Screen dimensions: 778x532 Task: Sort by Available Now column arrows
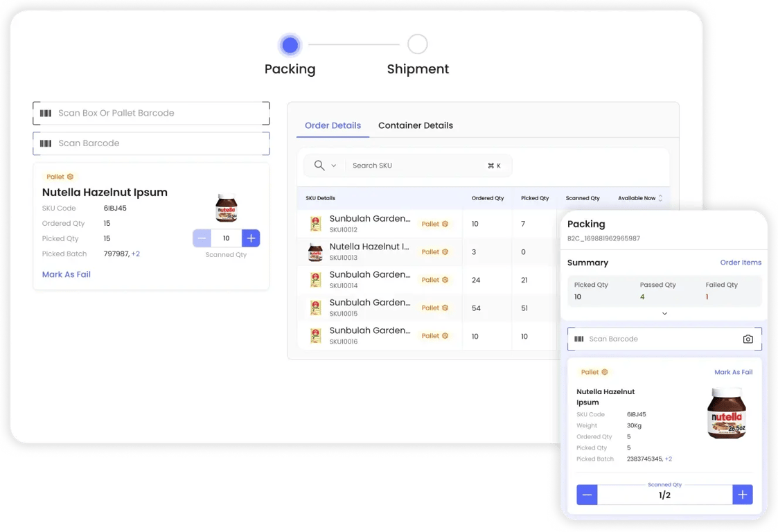tap(660, 198)
